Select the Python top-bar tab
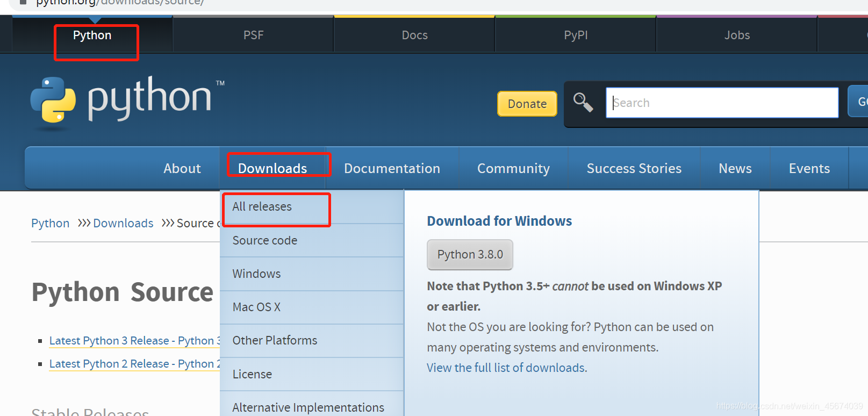This screenshot has width=868, height=416. click(x=92, y=35)
